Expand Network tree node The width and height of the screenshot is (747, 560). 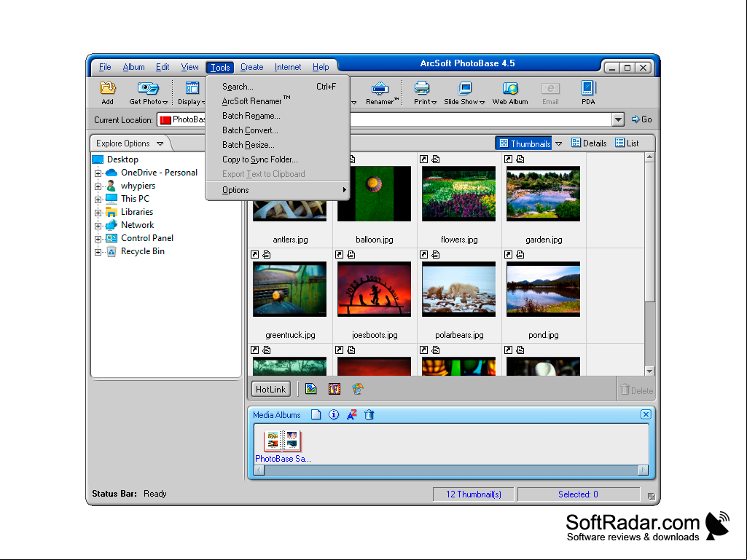[98, 226]
